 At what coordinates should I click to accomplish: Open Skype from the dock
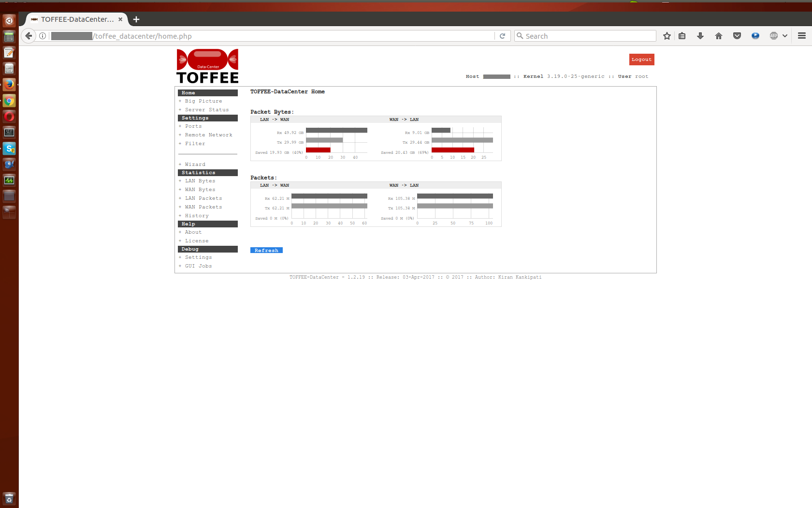[x=9, y=149]
